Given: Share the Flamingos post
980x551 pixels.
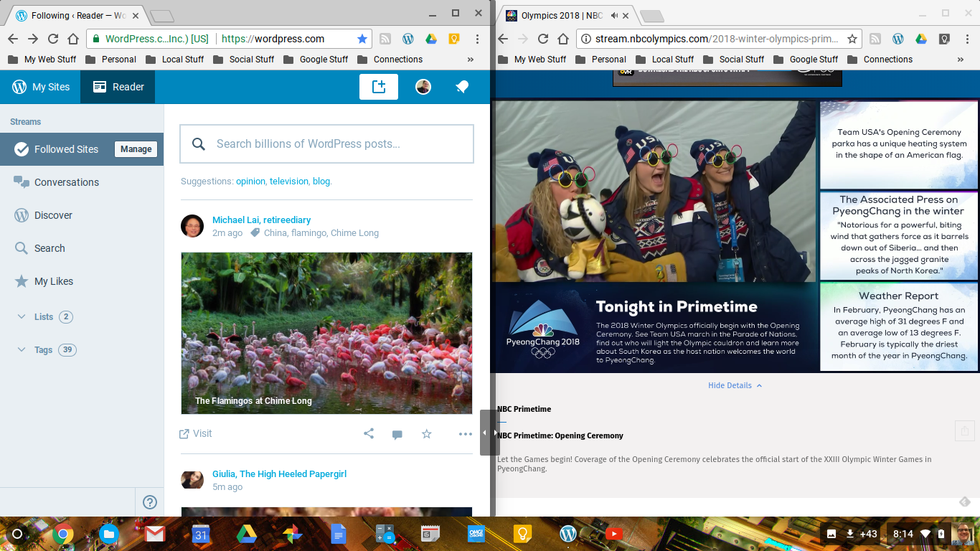Looking at the screenshot, I should pos(369,433).
